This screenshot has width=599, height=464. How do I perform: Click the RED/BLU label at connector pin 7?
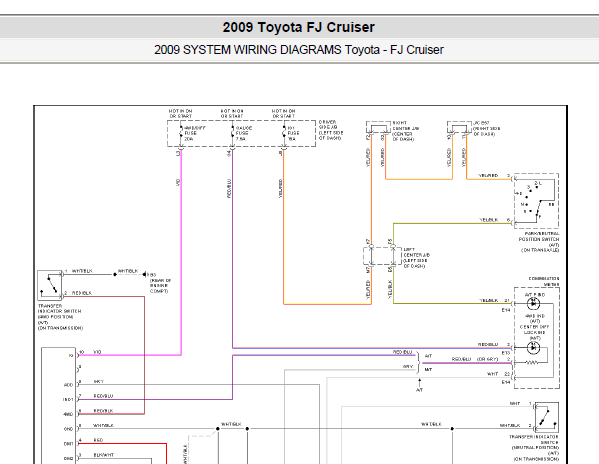click(x=103, y=396)
